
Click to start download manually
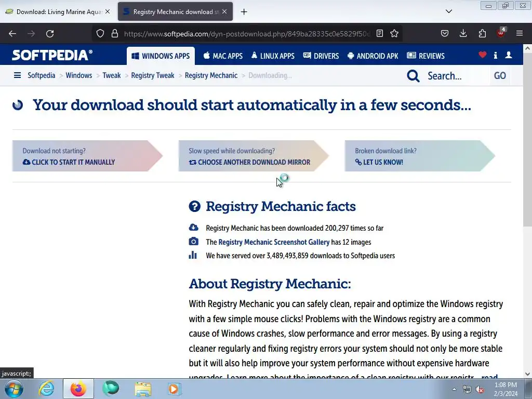coord(87,156)
